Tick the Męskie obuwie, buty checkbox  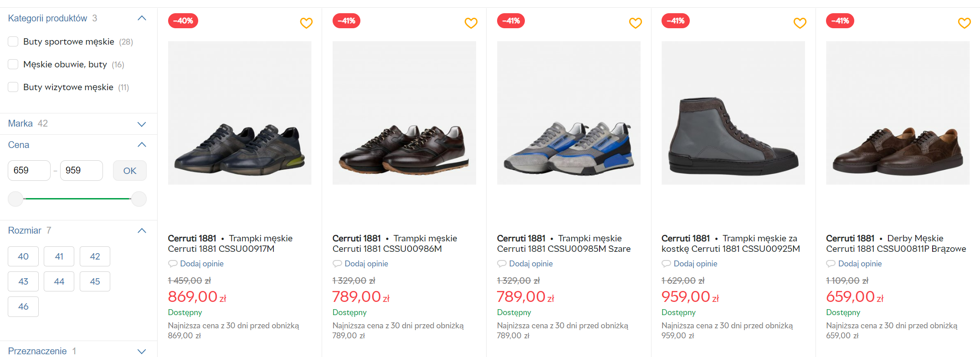(x=13, y=64)
